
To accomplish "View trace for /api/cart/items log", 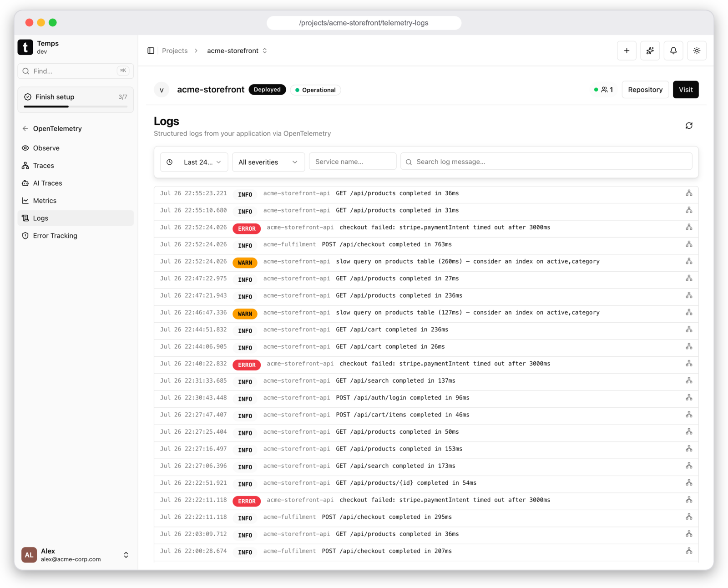I will [x=689, y=415].
